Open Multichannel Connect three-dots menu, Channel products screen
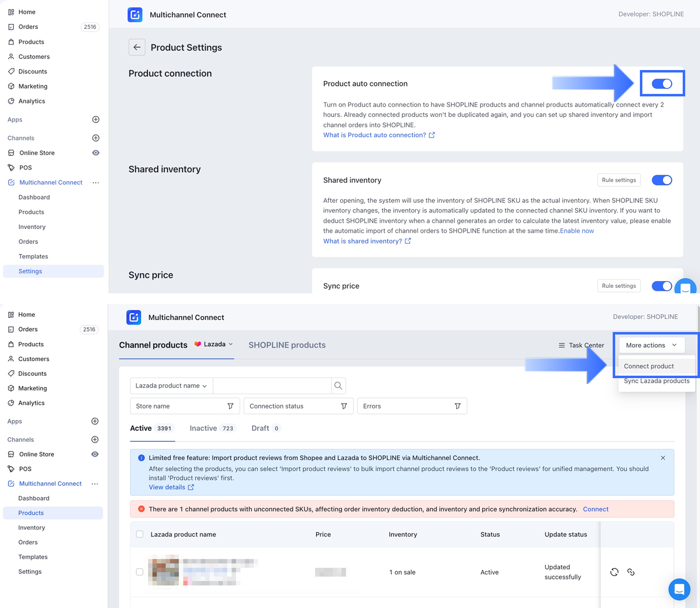 click(x=95, y=484)
